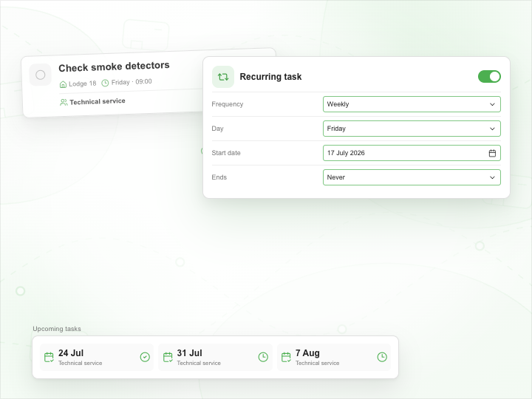Open the 24 Jul upcoming task card

coord(97,358)
